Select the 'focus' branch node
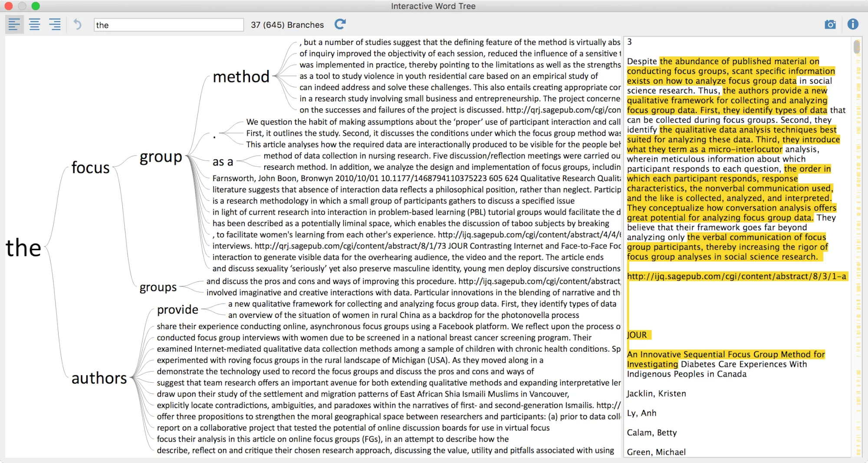This screenshot has height=463, width=868. coord(90,167)
